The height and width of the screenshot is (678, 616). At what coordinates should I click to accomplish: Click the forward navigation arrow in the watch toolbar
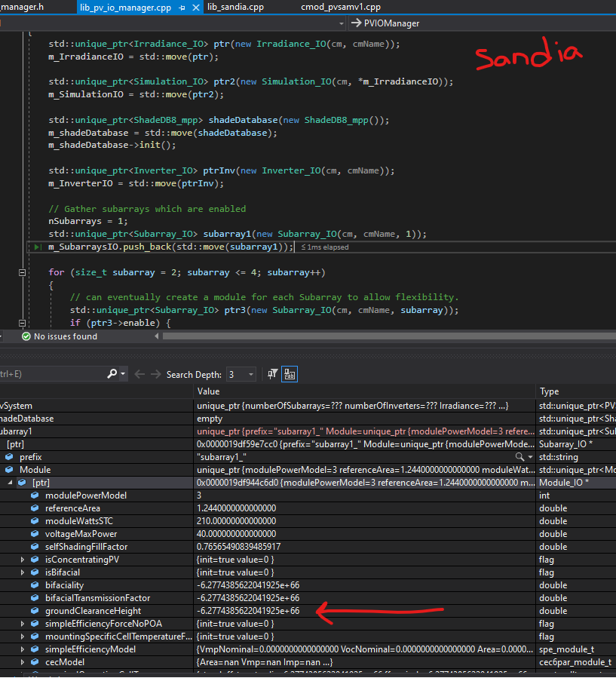click(155, 373)
